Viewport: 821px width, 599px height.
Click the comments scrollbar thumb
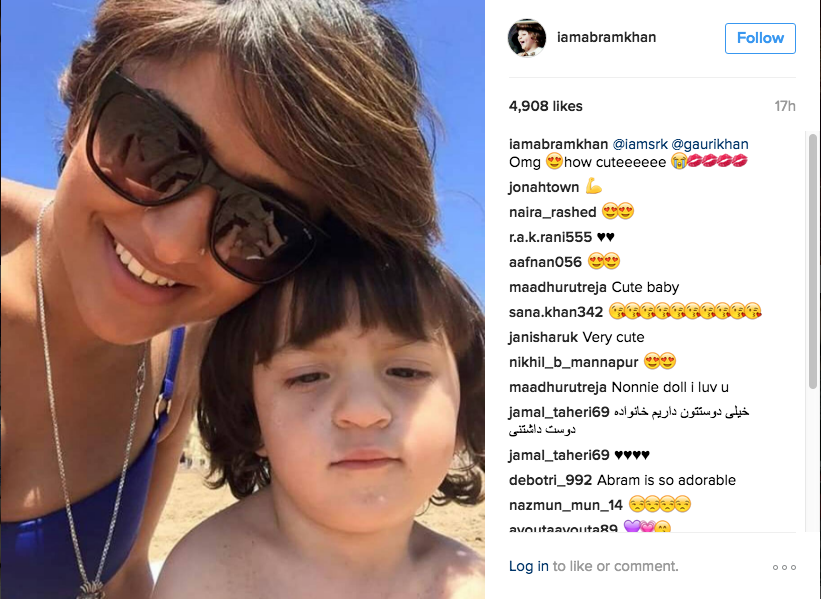tap(813, 261)
